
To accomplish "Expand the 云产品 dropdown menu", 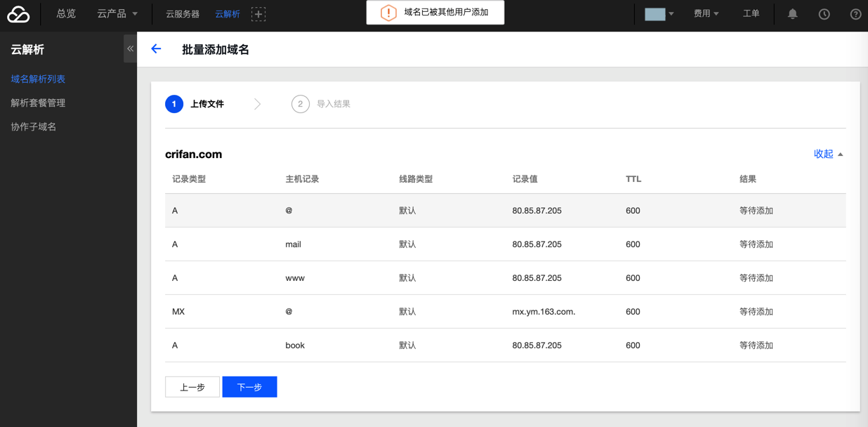I will [x=117, y=14].
